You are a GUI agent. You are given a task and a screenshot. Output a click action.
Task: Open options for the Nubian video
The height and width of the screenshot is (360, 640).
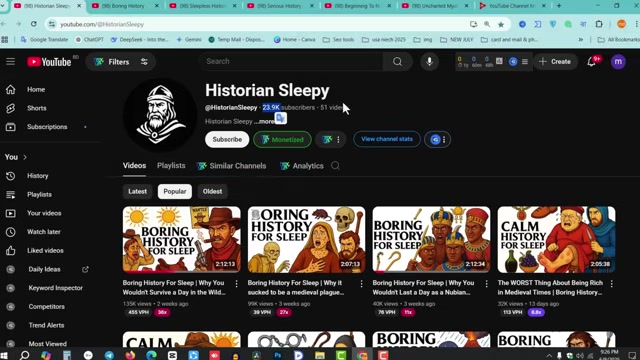(486, 283)
